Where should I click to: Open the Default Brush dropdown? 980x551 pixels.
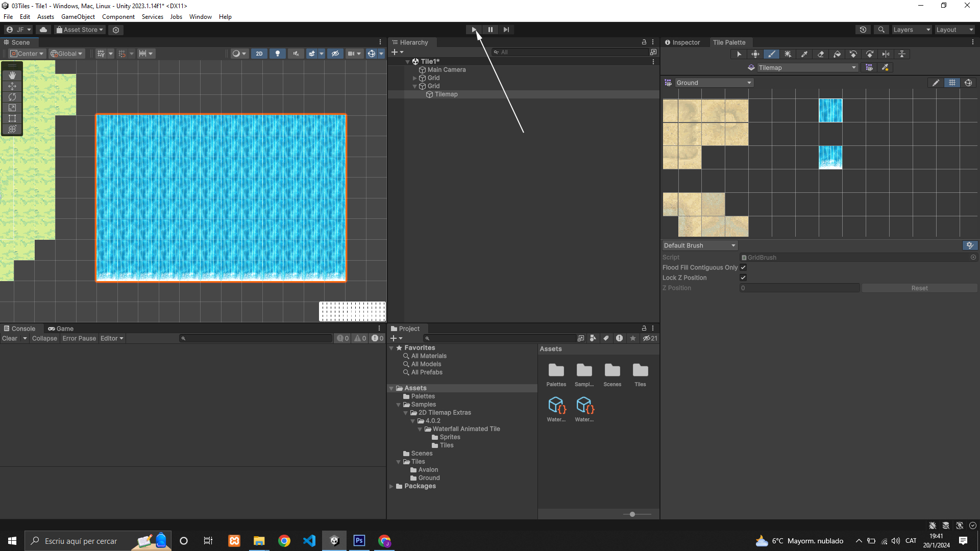(699, 245)
